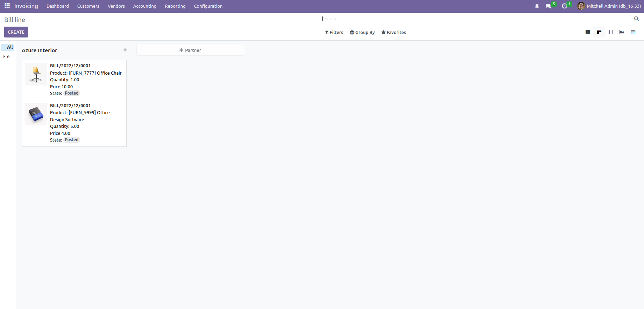Screen dimensions: 644x309
Task: Open the Office Design Software image
Action: (x=36, y=114)
